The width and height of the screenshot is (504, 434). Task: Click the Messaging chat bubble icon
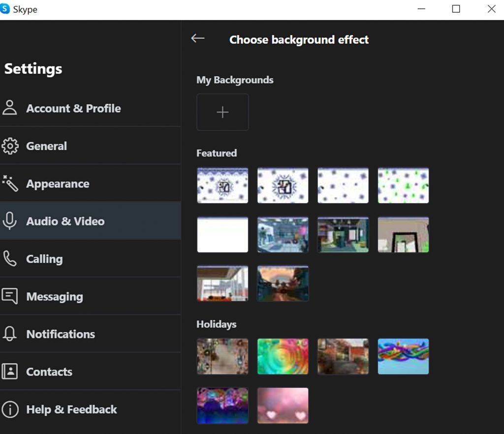tap(11, 296)
